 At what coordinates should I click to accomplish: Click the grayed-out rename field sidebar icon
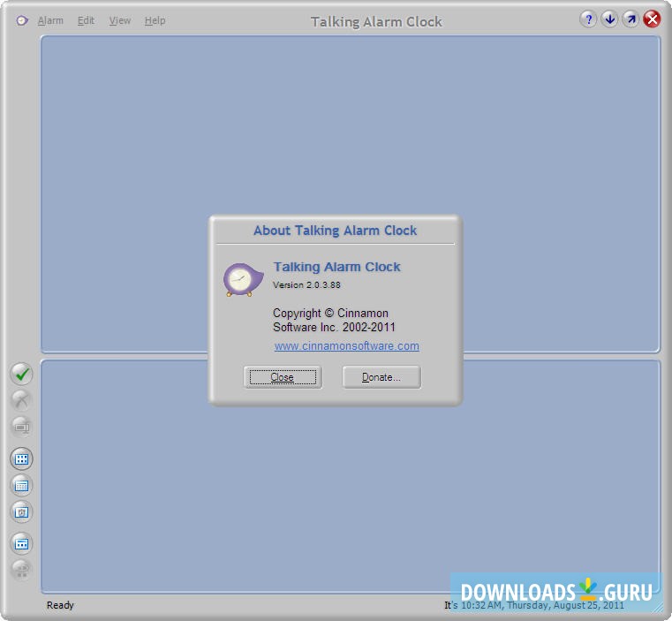pos(21,428)
